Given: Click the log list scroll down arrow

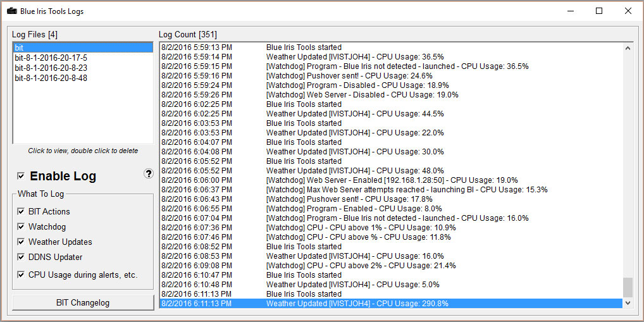Looking at the screenshot, I should click(x=628, y=304).
